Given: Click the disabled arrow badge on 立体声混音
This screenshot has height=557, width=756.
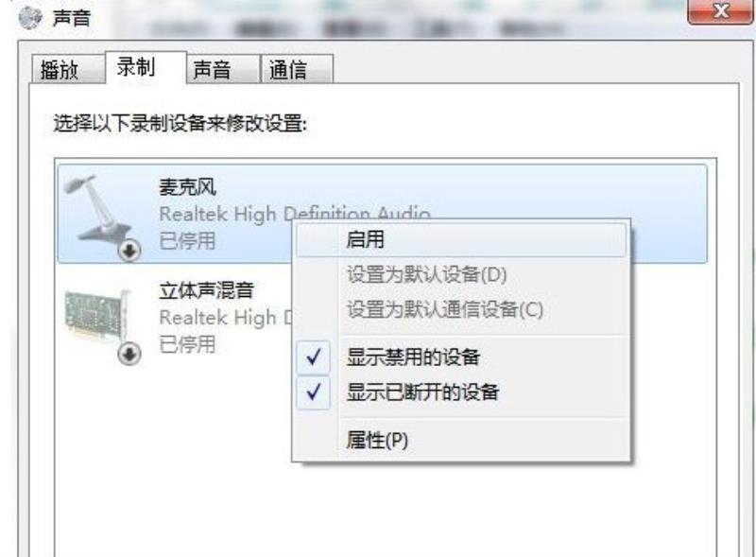Looking at the screenshot, I should click(129, 354).
